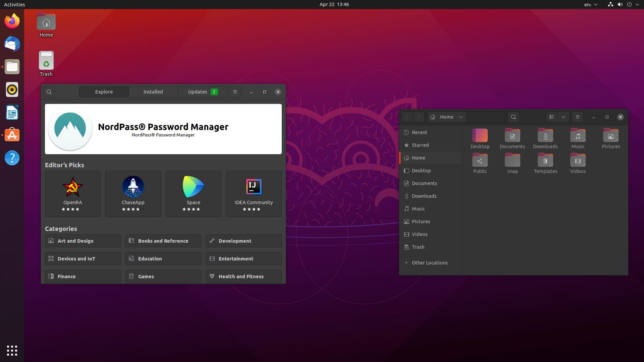Select snap folder in Files grid
This screenshot has width=644, height=362.
pos(513,163)
